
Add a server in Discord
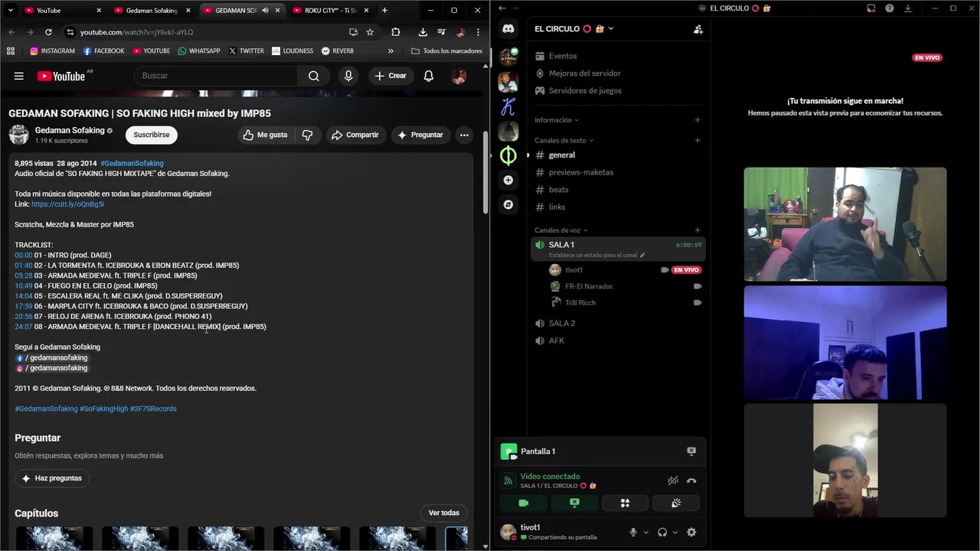pos(508,180)
